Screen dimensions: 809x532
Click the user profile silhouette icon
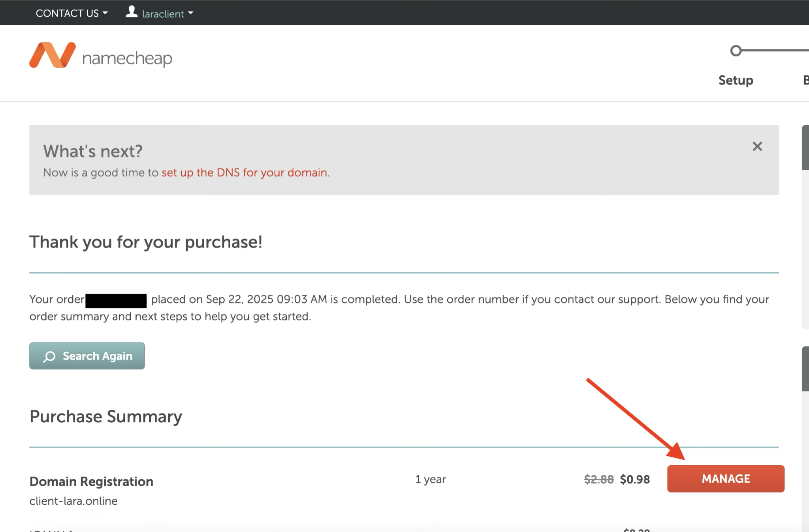point(131,12)
